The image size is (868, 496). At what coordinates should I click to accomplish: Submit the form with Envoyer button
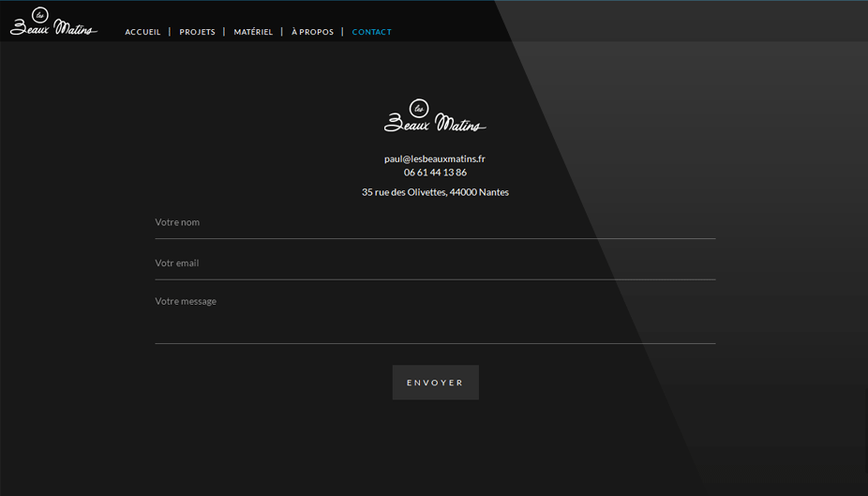pyautogui.click(x=436, y=383)
